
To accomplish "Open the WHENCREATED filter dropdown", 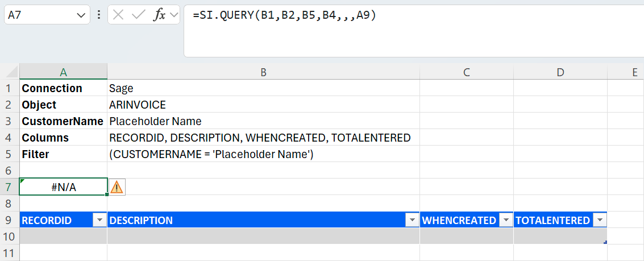I will click(506, 221).
